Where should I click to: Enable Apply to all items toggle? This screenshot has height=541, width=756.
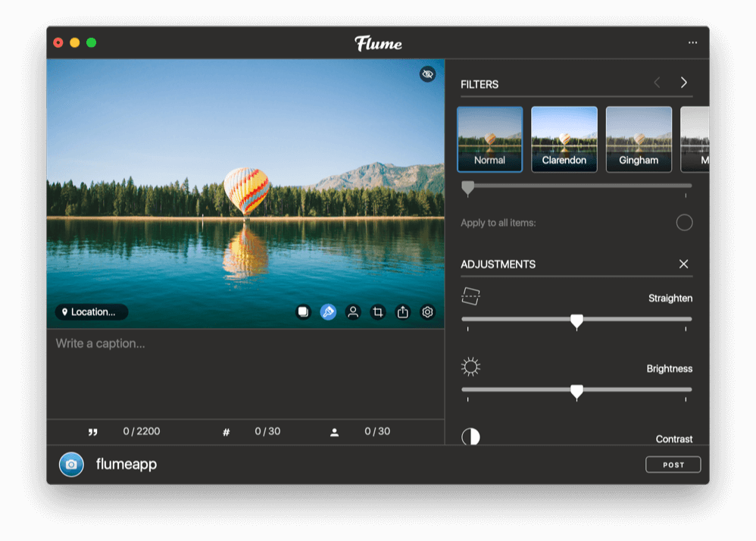click(x=684, y=223)
